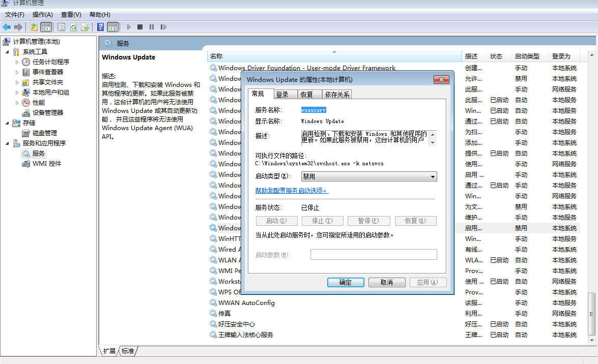
Task: Click the Restart Service toolbar icon
Action: pos(163,27)
